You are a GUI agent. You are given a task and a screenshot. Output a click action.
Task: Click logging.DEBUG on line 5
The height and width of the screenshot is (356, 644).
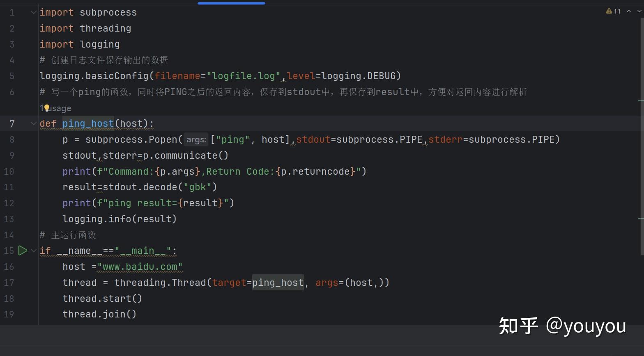point(359,76)
